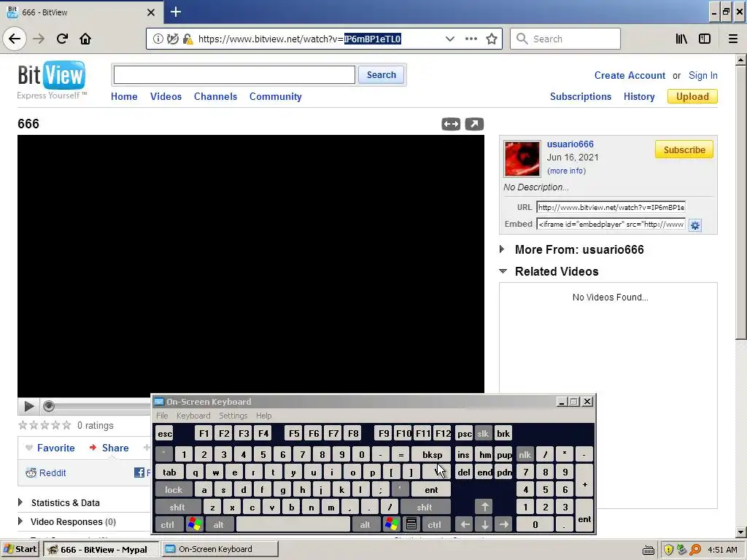The width and height of the screenshot is (747, 560).
Task: Toggle left shft key on keyboard
Action: [177, 507]
